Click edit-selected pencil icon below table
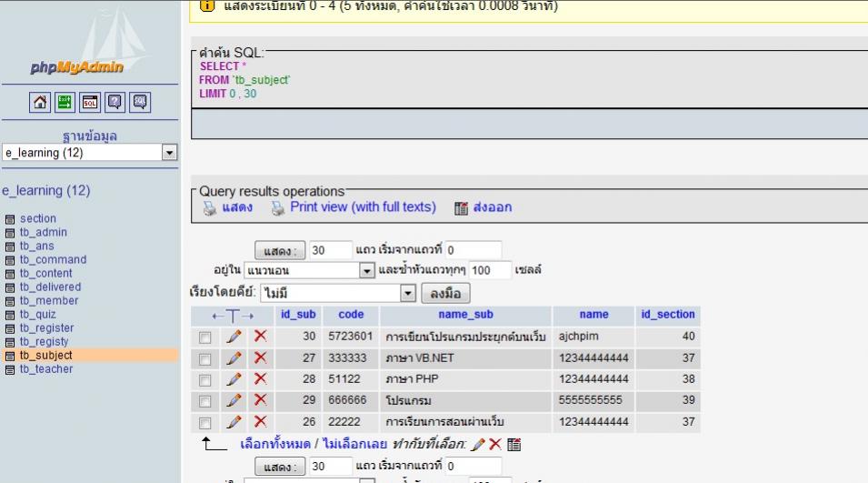Screen dimensions: 868x483 tap(479, 444)
